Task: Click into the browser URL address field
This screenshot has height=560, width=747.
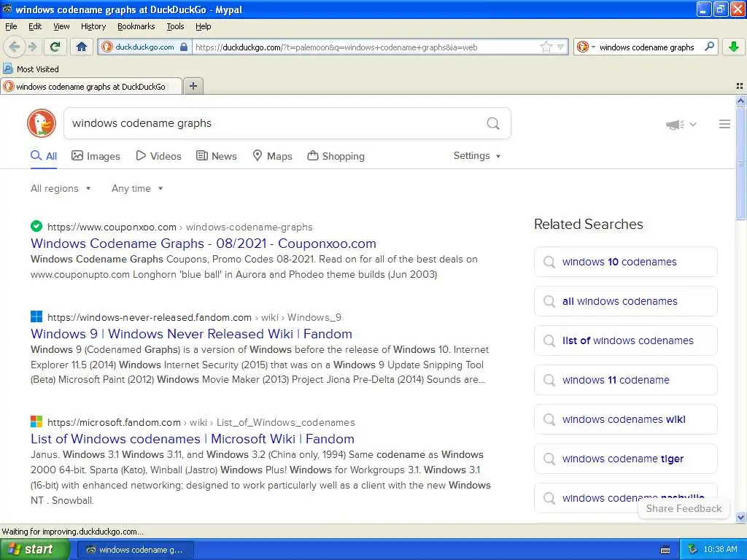Action: (x=365, y=47)
